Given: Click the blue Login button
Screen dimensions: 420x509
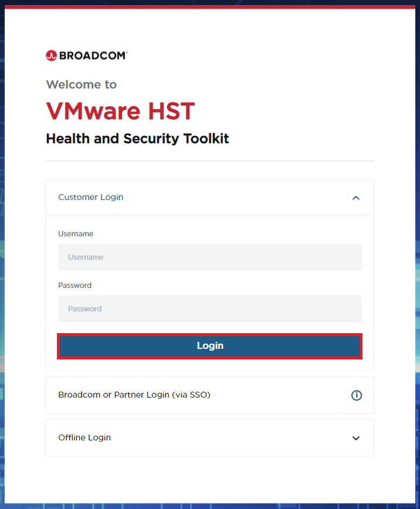Looking at the screenshot, I should 210,346.
